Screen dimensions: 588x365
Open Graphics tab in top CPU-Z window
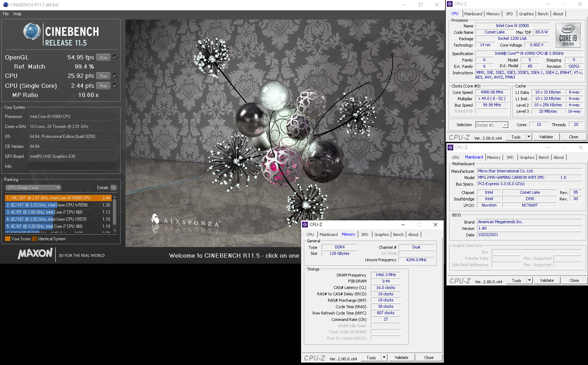coord(526,14)
